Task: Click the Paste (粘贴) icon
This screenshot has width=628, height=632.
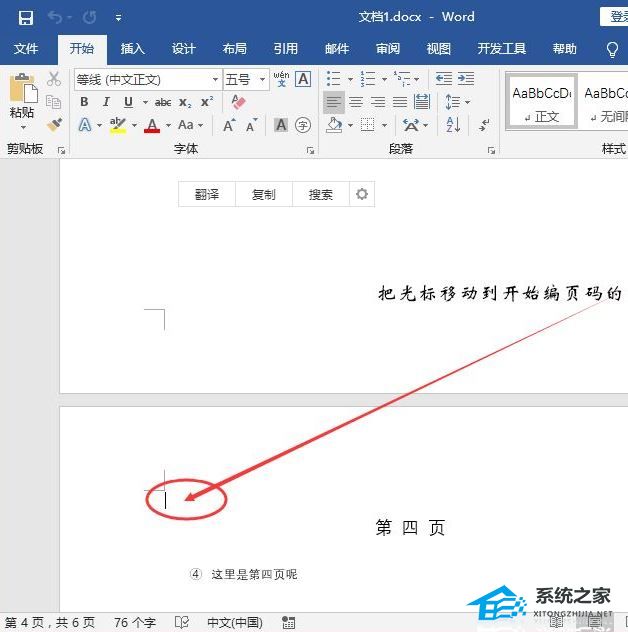Action: 22,96
